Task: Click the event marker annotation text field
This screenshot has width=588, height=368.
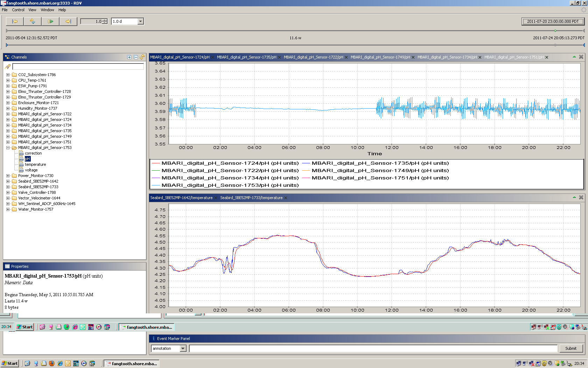Action: (x=373, y=348)
